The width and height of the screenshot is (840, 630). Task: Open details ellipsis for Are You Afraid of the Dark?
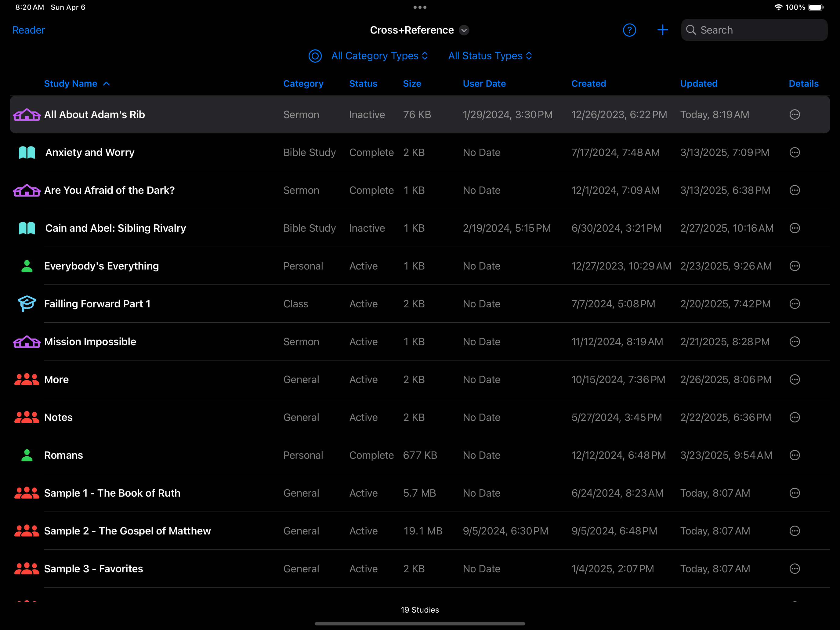(795, 190)
